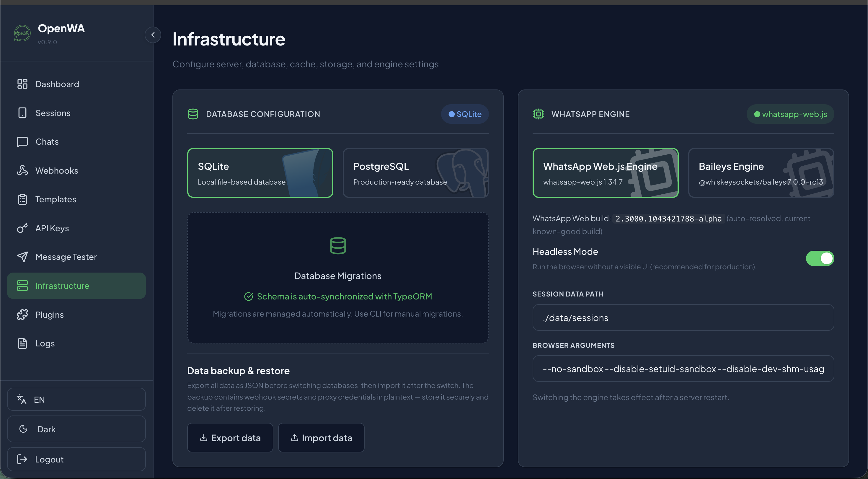Image resolution: width=868 pixels, height=479 pixels.
Task: Open the Plugins label in sidebar
Action: pyautogui.click(x=50, y=315)
